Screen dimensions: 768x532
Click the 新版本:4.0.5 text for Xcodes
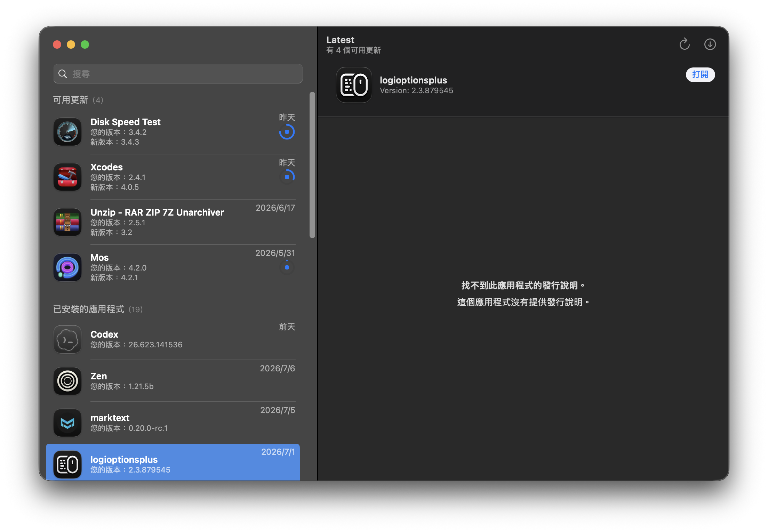[114, 187]
